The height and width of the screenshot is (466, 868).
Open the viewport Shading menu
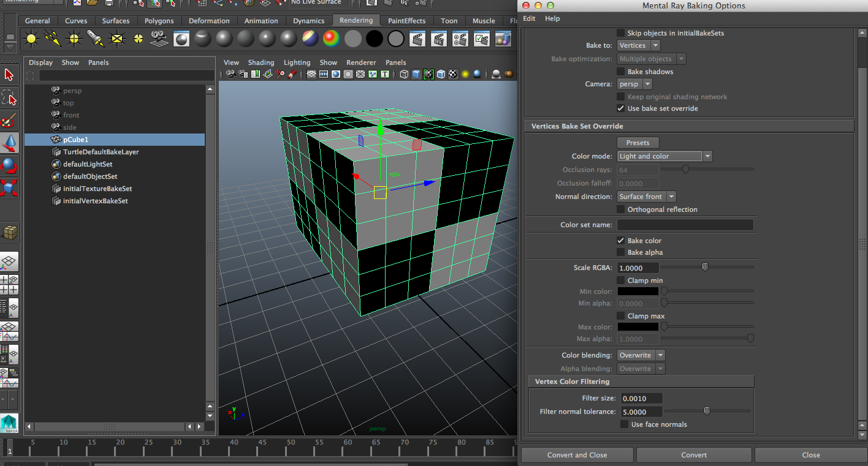261,62
